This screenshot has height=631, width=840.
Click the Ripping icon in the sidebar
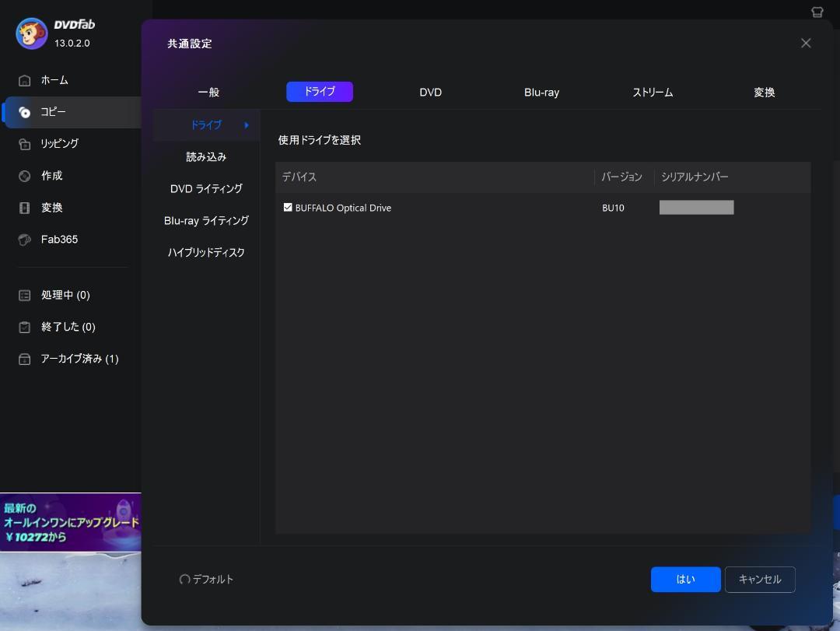(25, 144)
